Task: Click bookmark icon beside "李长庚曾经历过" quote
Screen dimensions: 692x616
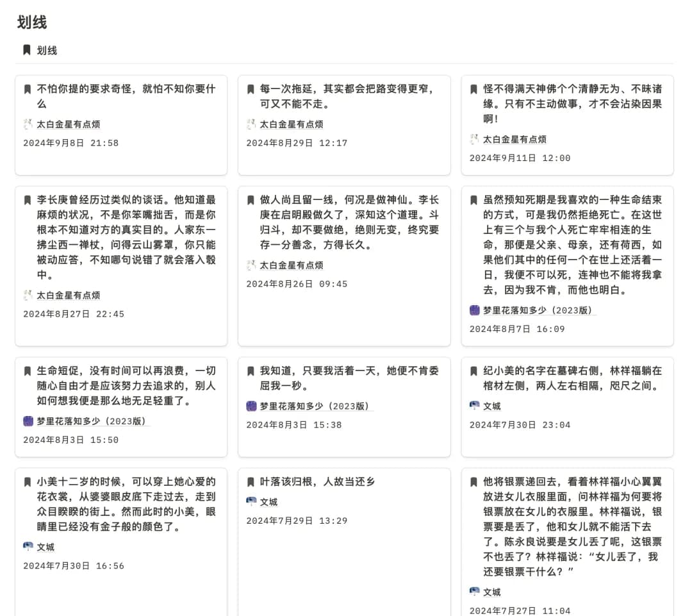Action: coord(28,200)
